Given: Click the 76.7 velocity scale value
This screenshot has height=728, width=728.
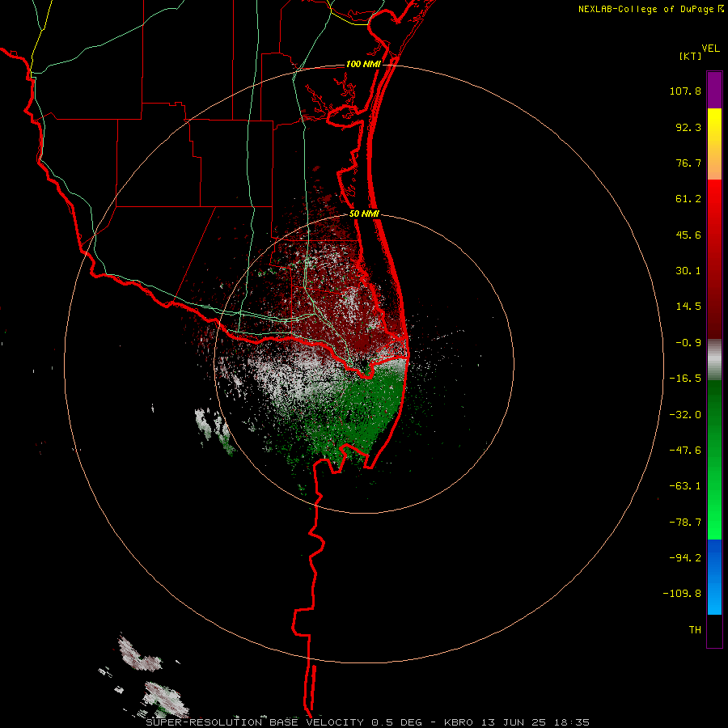Looking at the screenshot, I should (x=688, y=163).
